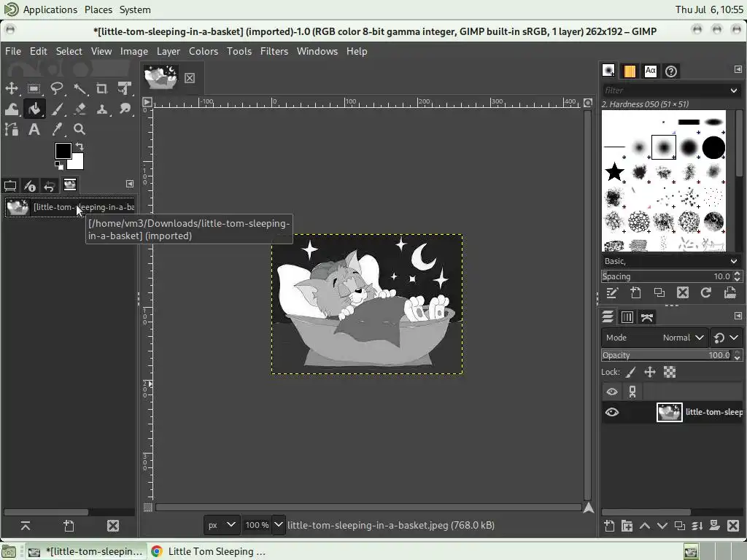
Task: Expand the brush filter dropdown arrow
Action: click(733, 90)
